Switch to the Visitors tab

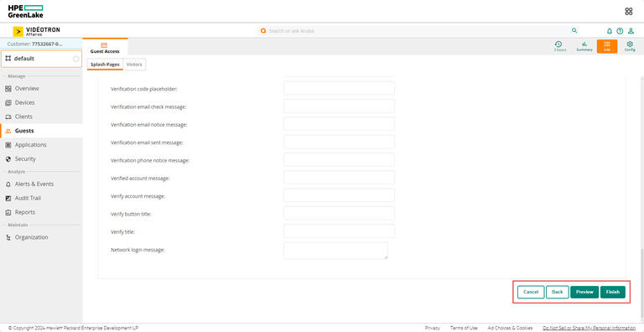134,65
